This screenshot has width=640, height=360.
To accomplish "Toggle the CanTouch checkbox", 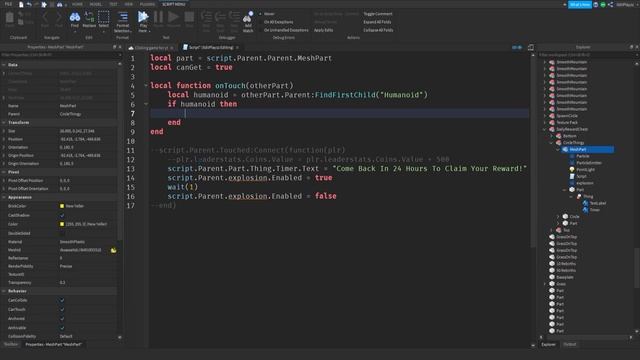I will tap(62, 309).
